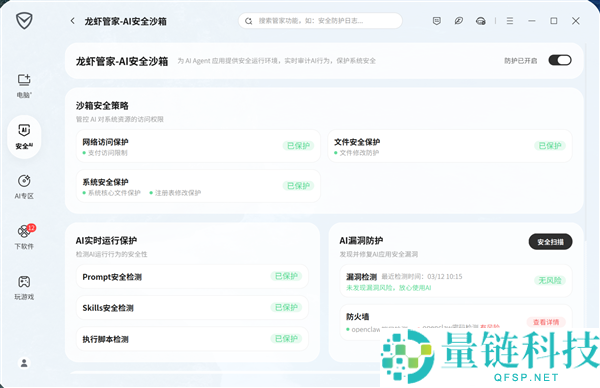Select the 执行脚本检测 row
The height and width of the screenshot is (388, 600).
pos(192,339)
